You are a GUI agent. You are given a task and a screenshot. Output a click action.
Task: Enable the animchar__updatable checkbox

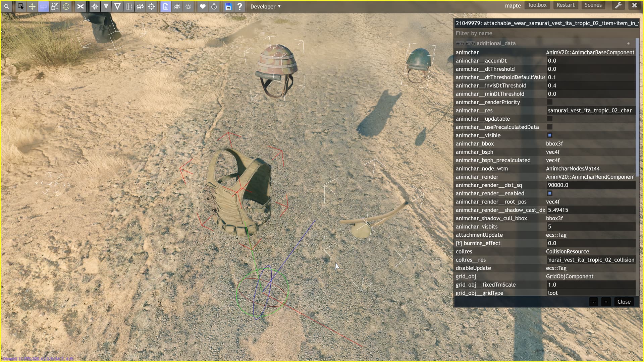tap(550, 119)
